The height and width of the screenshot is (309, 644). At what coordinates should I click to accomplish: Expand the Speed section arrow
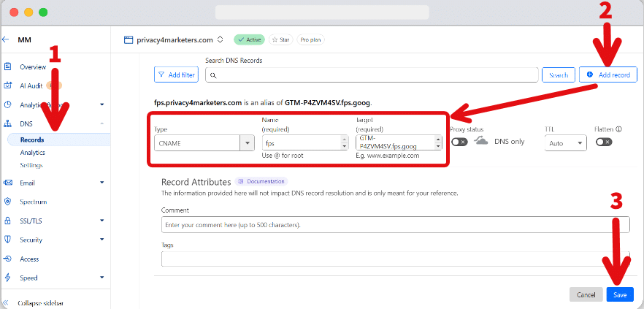[x=102, y=278]
